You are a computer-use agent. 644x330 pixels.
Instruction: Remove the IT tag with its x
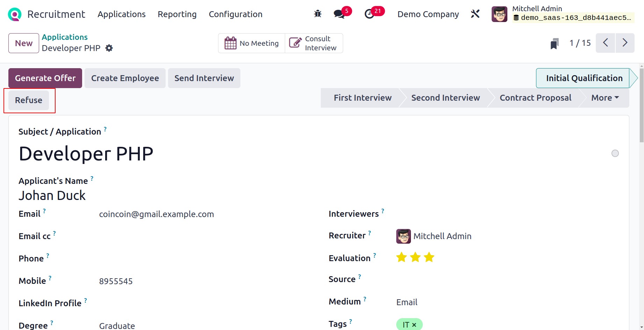click(414, 325)
